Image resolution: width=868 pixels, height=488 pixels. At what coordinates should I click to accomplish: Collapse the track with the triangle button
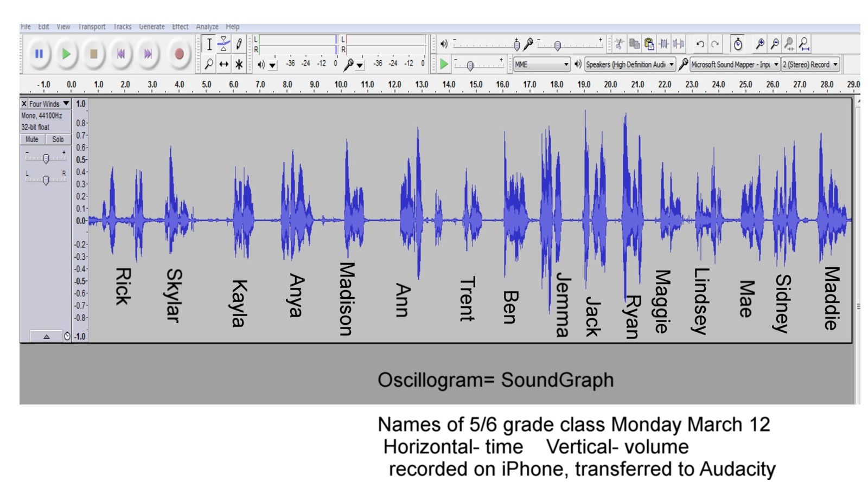pos(47,337)
